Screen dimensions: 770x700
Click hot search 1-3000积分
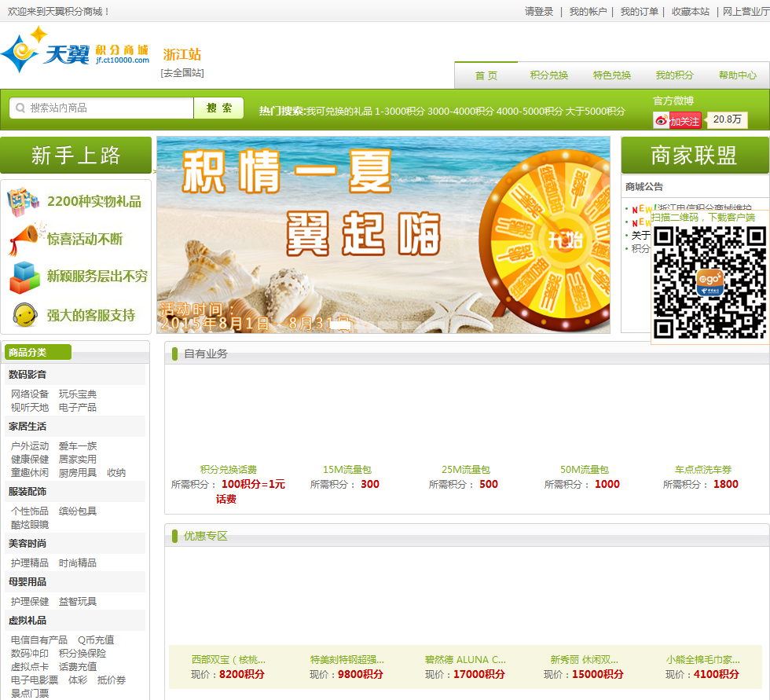tap(399, 112)
